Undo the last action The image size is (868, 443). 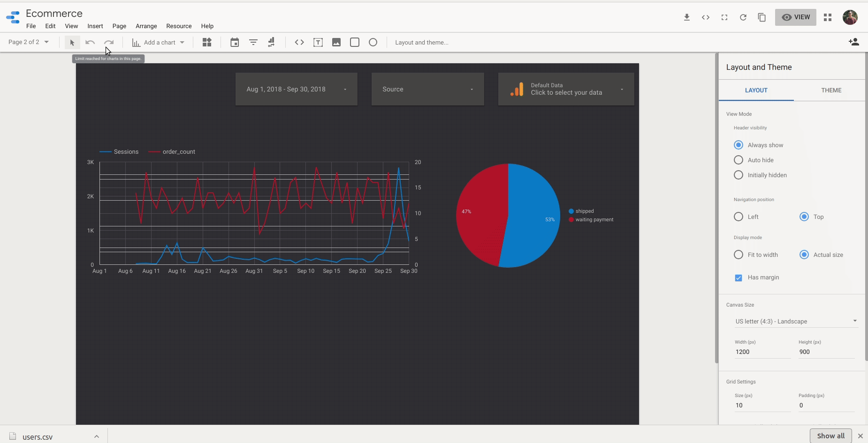[90, 43]
